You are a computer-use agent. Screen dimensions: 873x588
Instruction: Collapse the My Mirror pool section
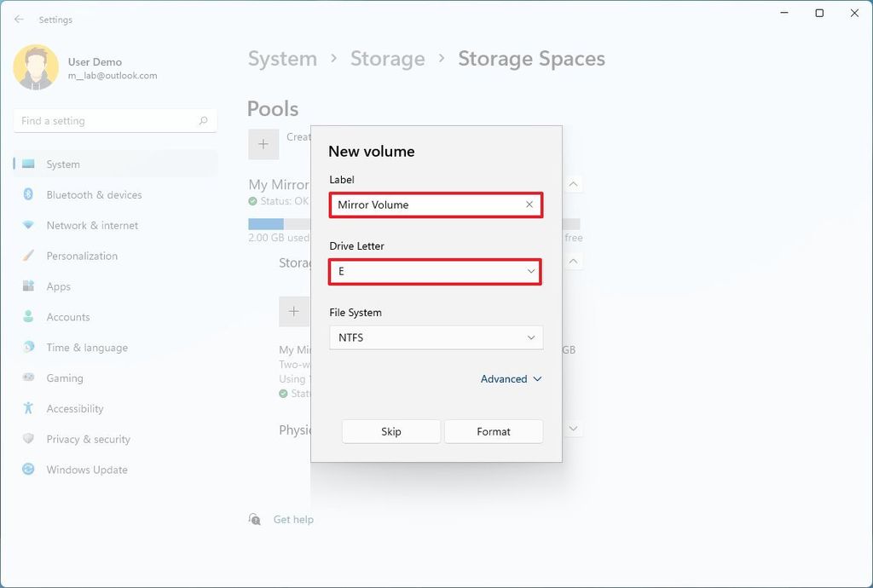(x=573, y=183)
